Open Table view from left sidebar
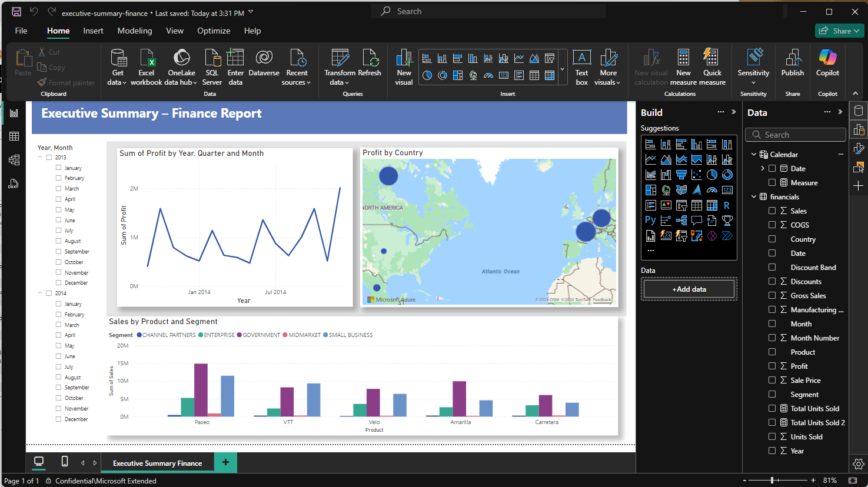This screenshot has height=487, width=868. click(x=14, y=136)
